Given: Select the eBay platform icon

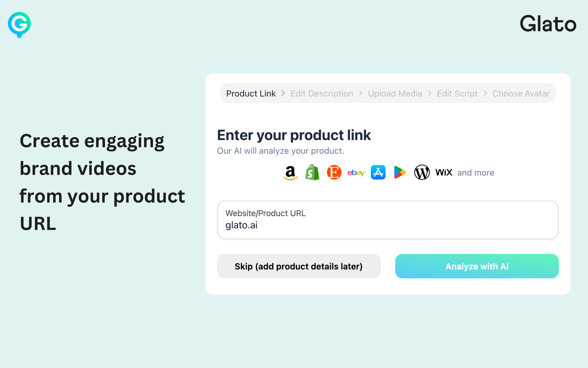Looking at the screenshot, I should coord(356,173).
